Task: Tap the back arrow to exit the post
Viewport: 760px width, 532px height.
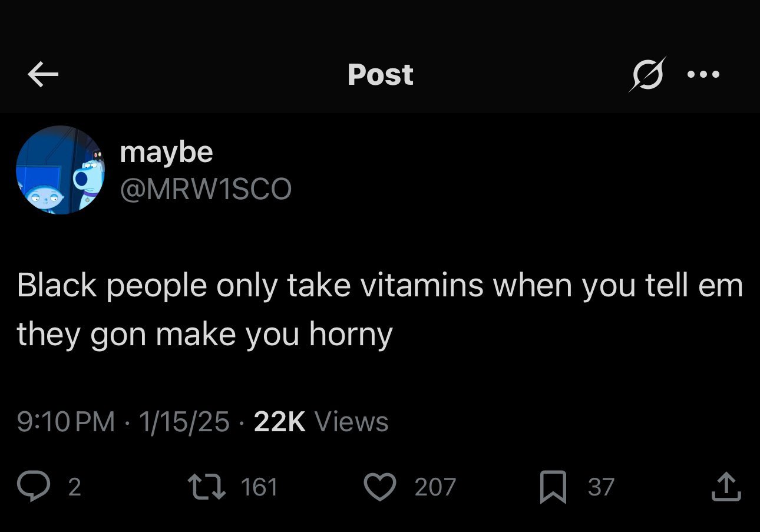Action: [42, 74]
